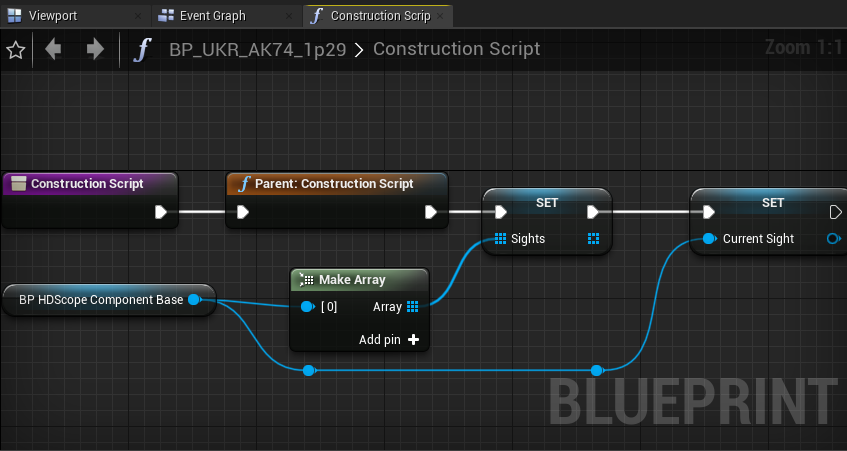Viewport: 847px width, 451px height.
Task: Click BP_UKR_AK74_1p29 breadcrumb link
Action: [x=258, y=49]
